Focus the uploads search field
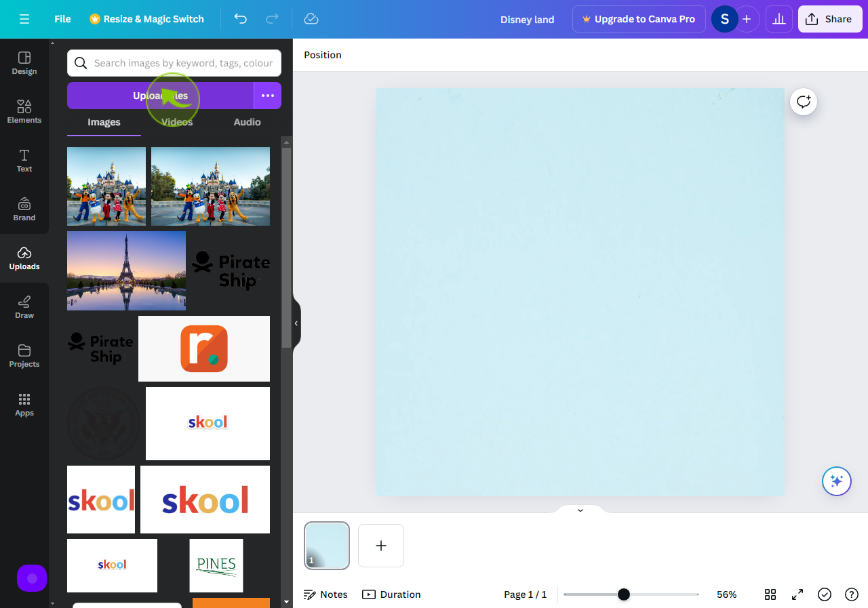 [x=174, y=63]
